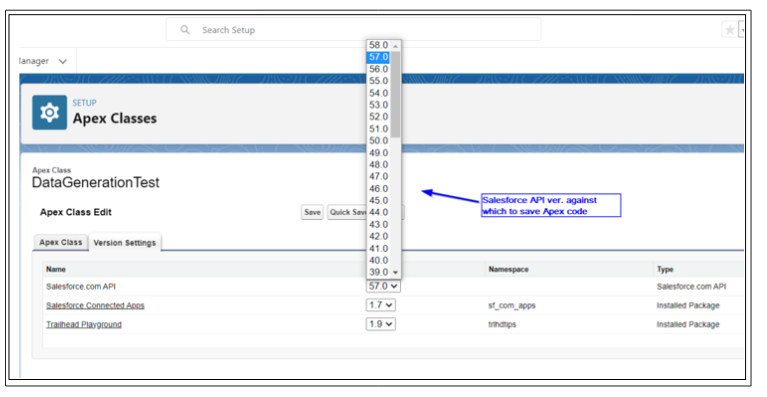
Task: Choose version 56.0 from list
Action: click(379, 69)
